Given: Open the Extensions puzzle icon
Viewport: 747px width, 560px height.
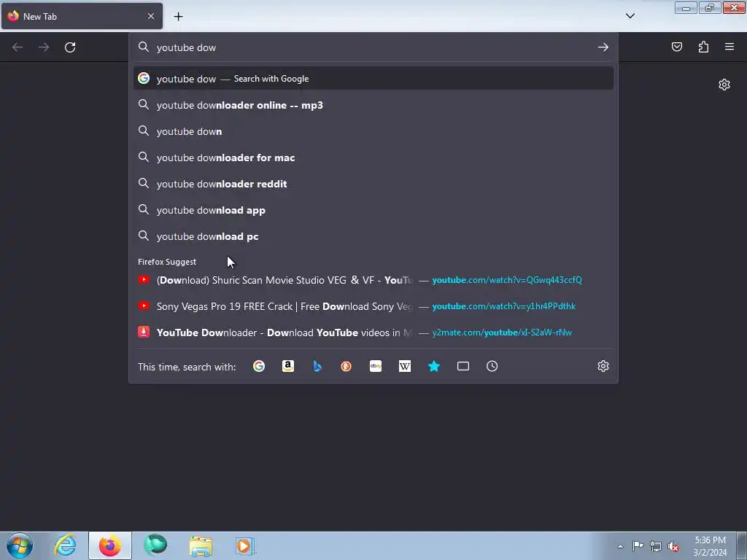Looking at the screenshot, I should point(703,47).
